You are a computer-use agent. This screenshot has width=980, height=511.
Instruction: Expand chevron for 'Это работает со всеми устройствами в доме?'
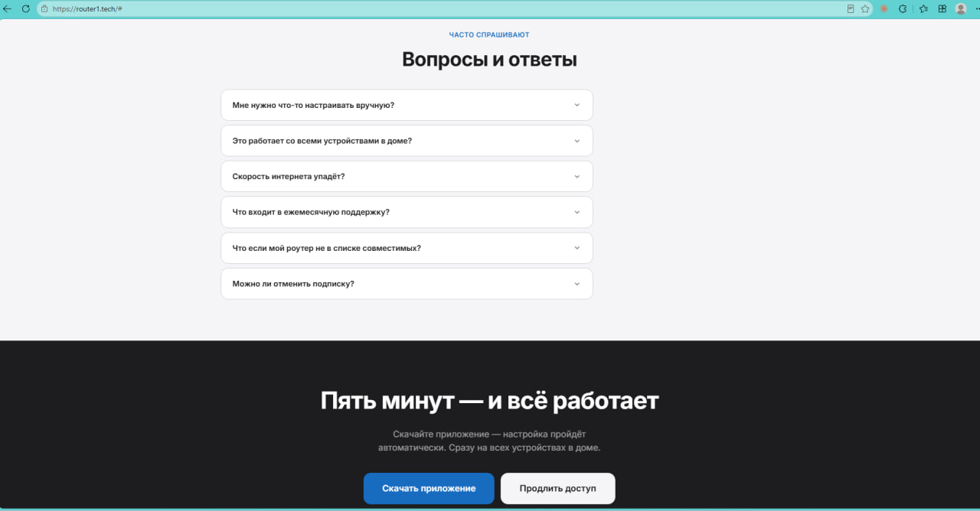(x=577, y=141)
